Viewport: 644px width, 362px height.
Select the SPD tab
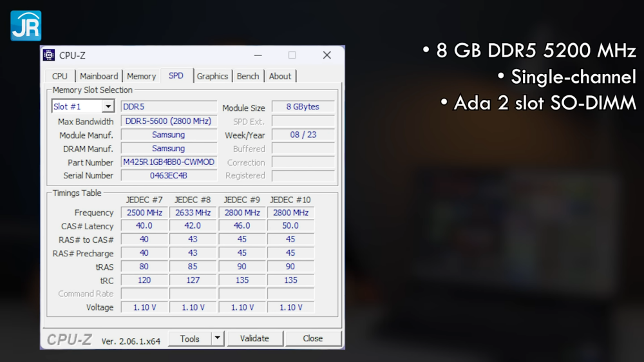[x=176, y=75]
